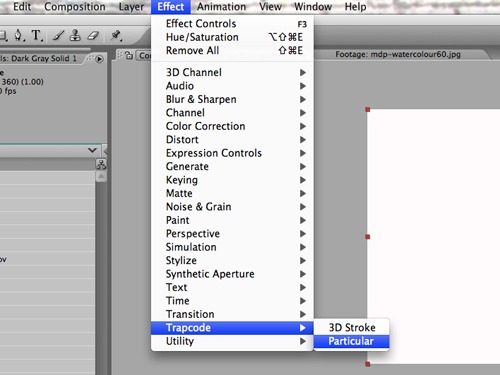The width and height of the screenshot is (500, 375).
Task: Open the Paint effects submenu
Action: click(232, 220)
